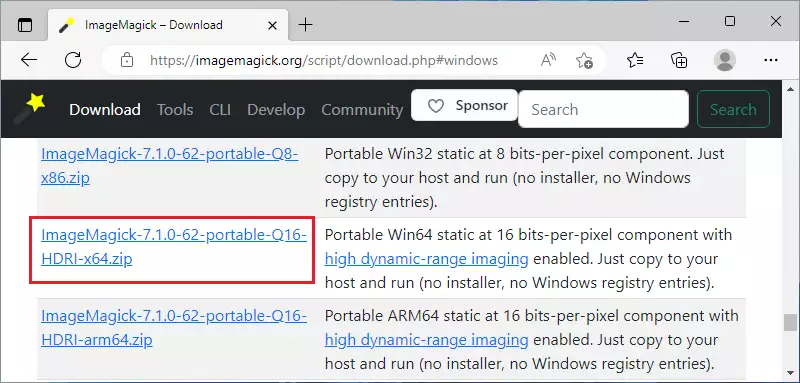Activate the Read aloud icon
800x383 pixels.
click(x=548, y=61)
